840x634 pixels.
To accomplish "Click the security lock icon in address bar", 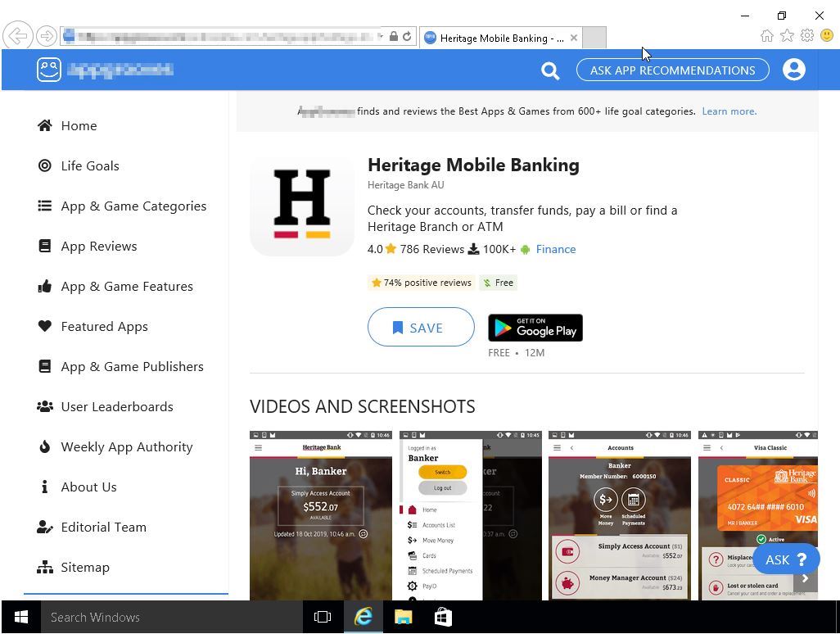I will coord(394,36).
